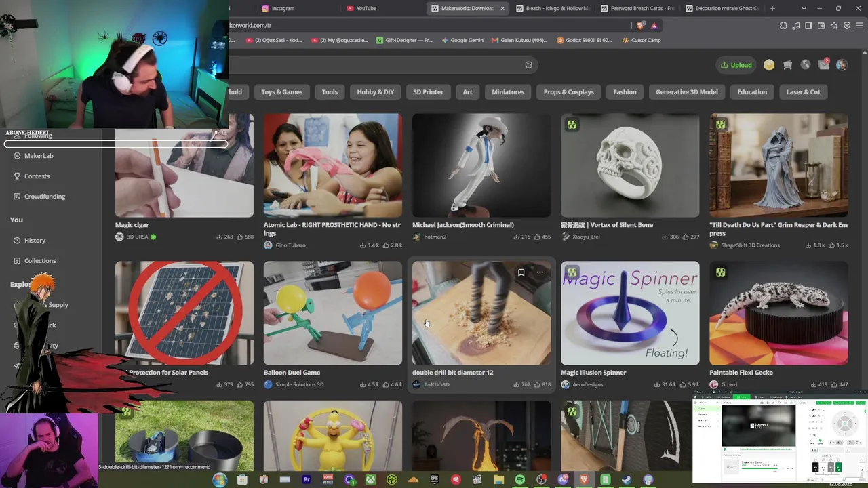Screen dimensions: 868x488
Task: Open the globe language icon
Action: click(806, 65)
